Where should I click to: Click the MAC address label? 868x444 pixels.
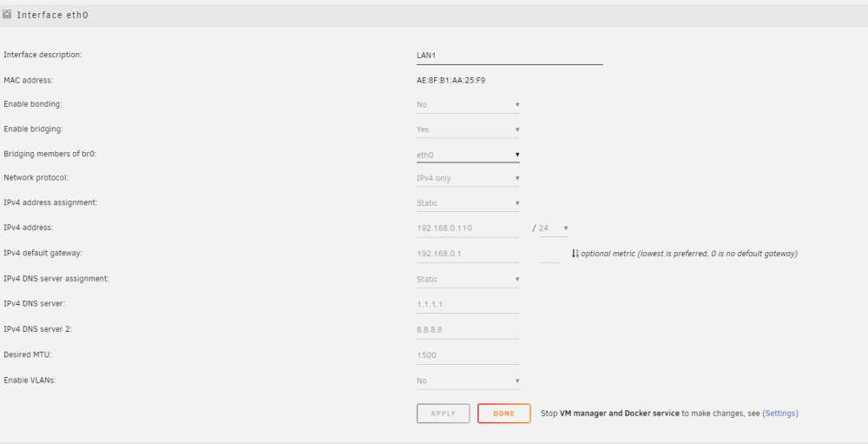[x=29, y=81]
